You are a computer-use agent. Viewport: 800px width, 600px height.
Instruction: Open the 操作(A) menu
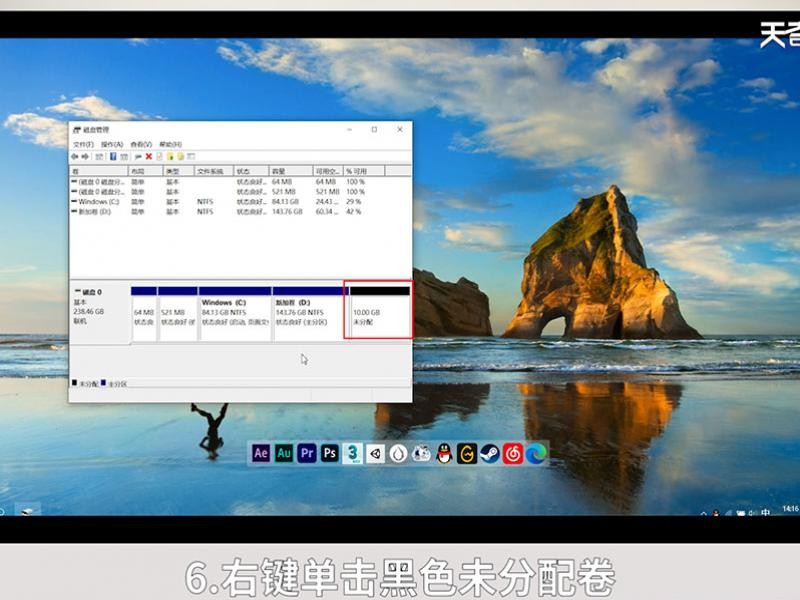pos(112,144)
